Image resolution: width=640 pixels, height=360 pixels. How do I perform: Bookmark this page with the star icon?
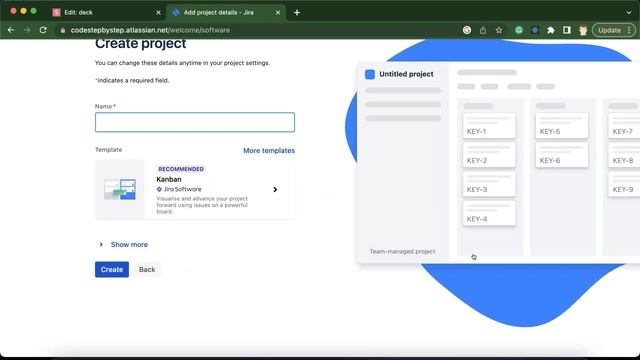pyautogui.click(x=499, y=30)
